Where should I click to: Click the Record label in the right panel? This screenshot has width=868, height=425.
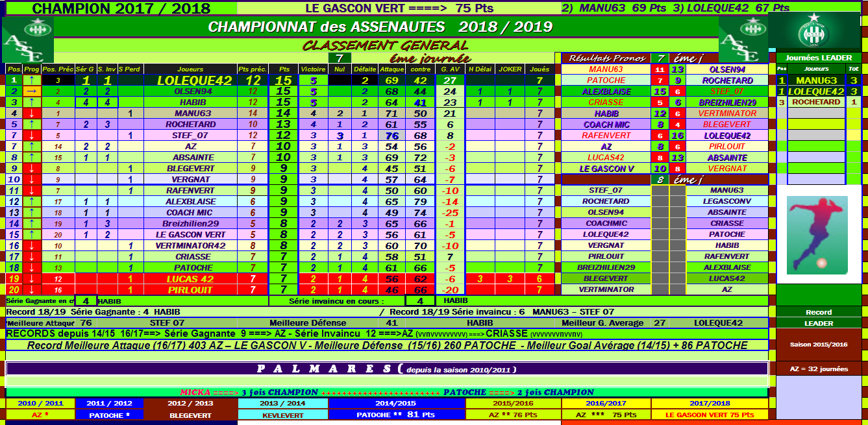click(x=819, y=313)
